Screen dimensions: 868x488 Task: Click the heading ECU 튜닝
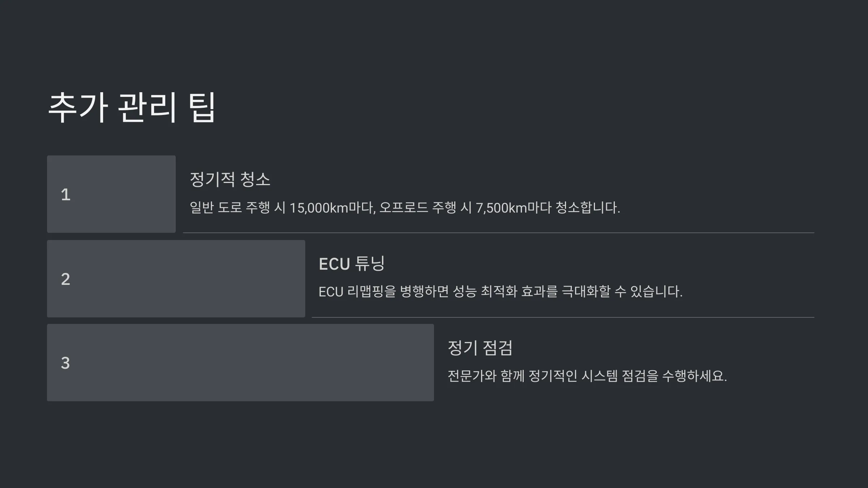coord(352,264)
